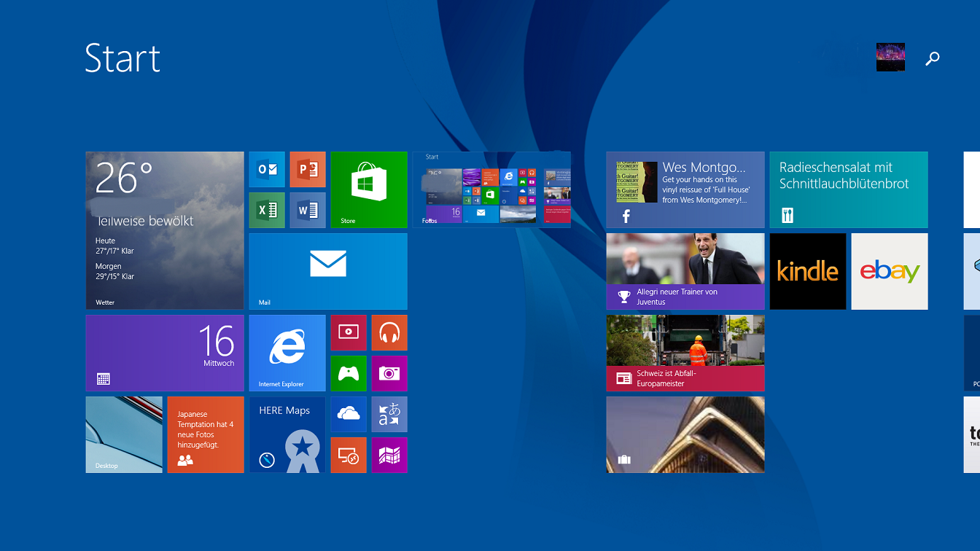Image resolution: width=980 pixels, height=551 pixels.
Task: Open the green Store tile
Action: tap(369, 190)
